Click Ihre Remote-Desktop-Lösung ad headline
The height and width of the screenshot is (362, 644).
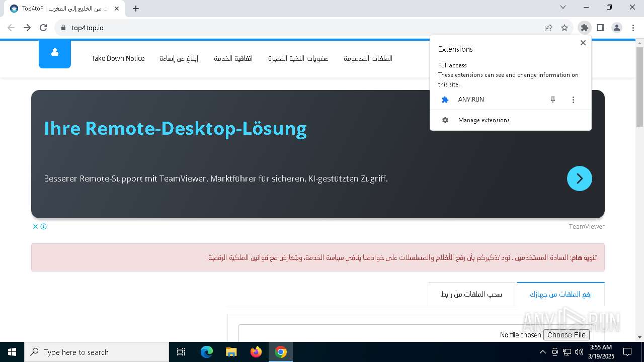(175, 128)
